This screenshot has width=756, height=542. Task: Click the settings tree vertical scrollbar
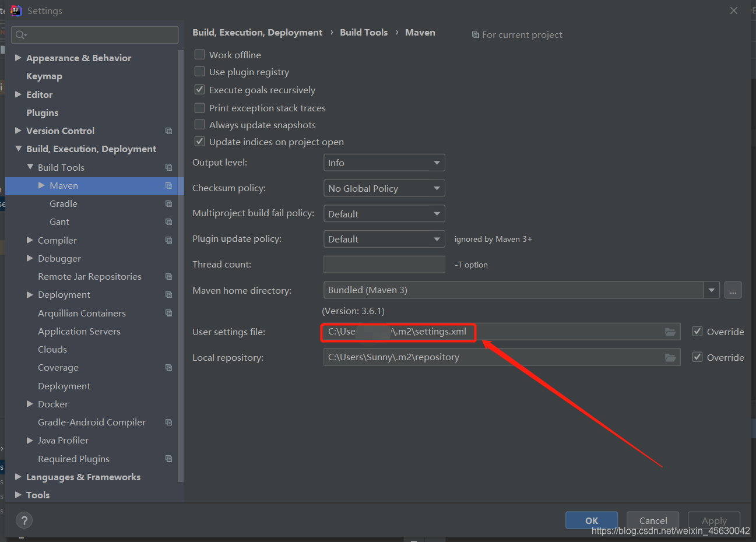pyautogui.click(x=180, y=265)
